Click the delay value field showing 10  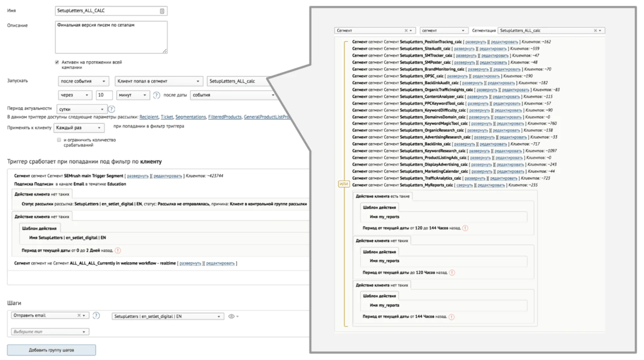click(x=104, y=95)
